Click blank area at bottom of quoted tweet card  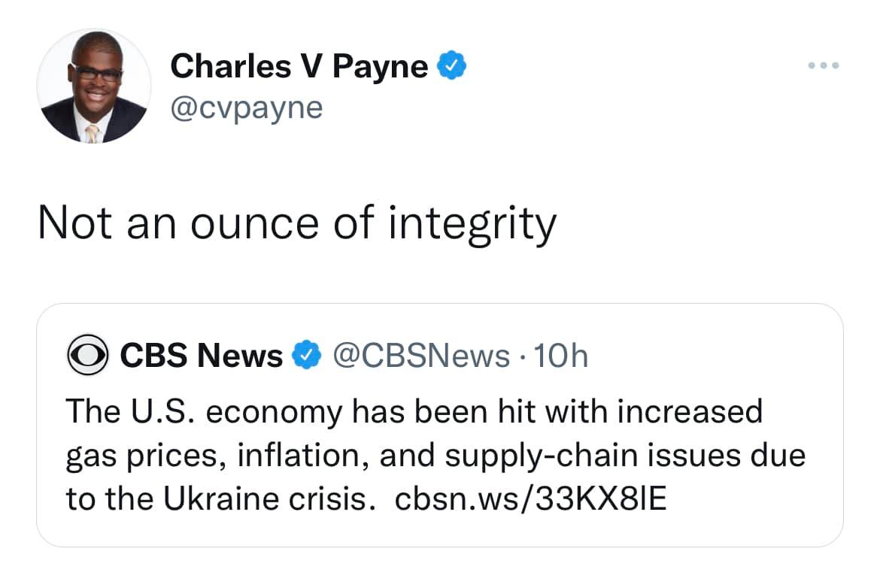click(439, 529)
